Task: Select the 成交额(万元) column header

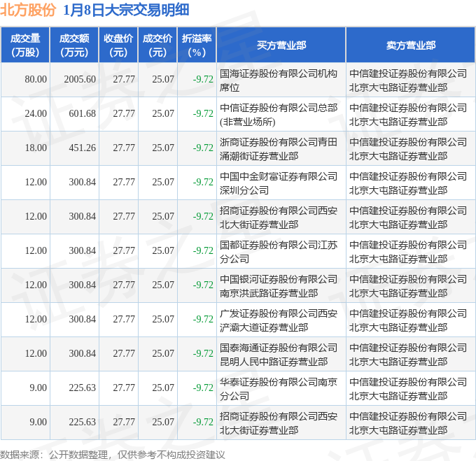Action: coord(74,45)
